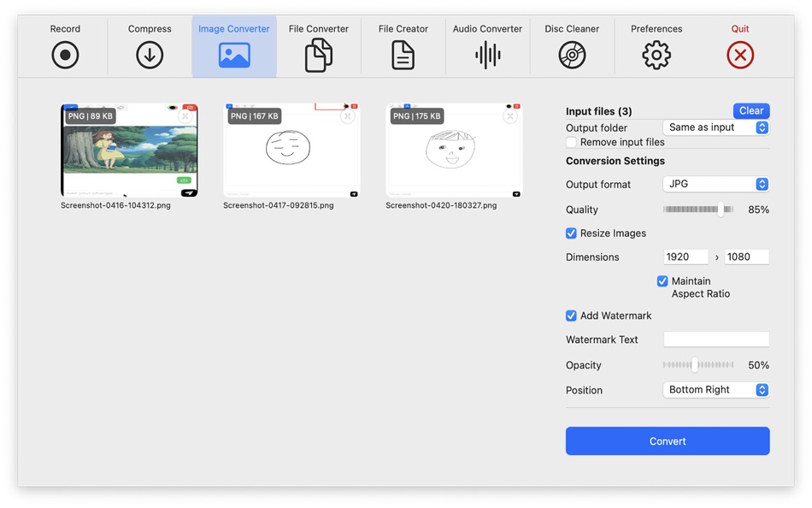The width and height of the screenshot is (812, 508).
Task: Switch to the Disc Cleaner tab label
Action: click(x=572, y=29)
